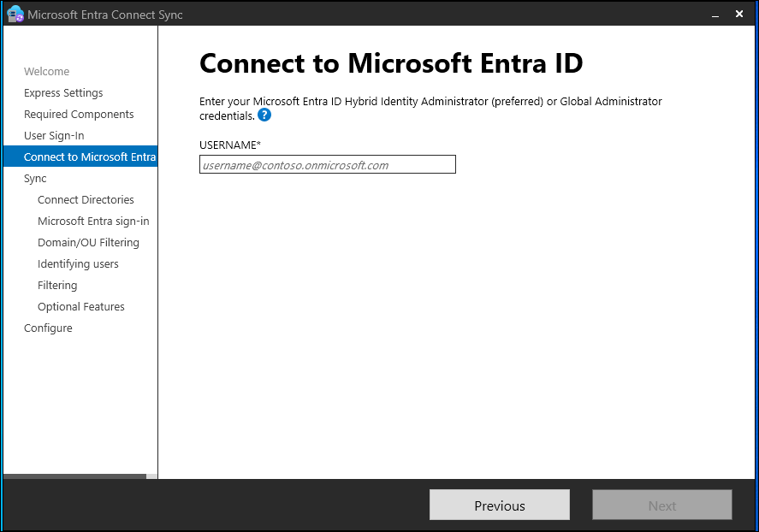Select Connect to Microsoft Entra step
Screen dimensions: 759x532
click(x=89, y=157)
